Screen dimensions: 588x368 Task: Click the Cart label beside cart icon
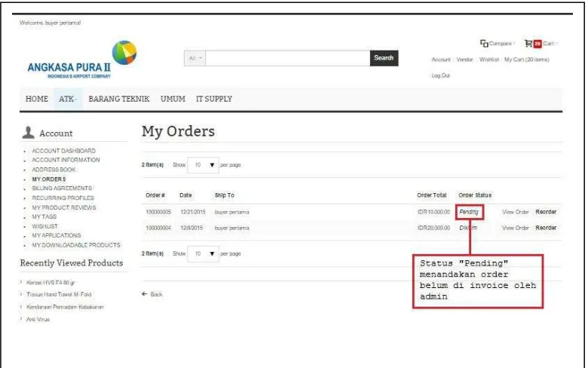549,44
